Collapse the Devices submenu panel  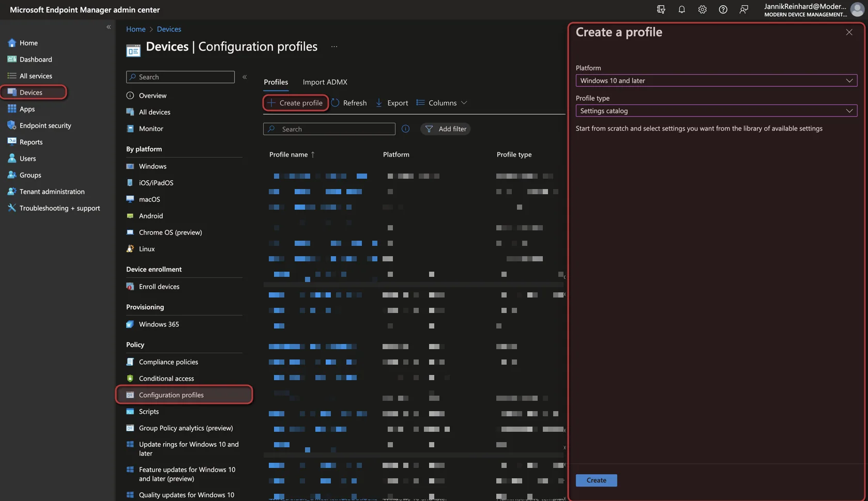245,77
